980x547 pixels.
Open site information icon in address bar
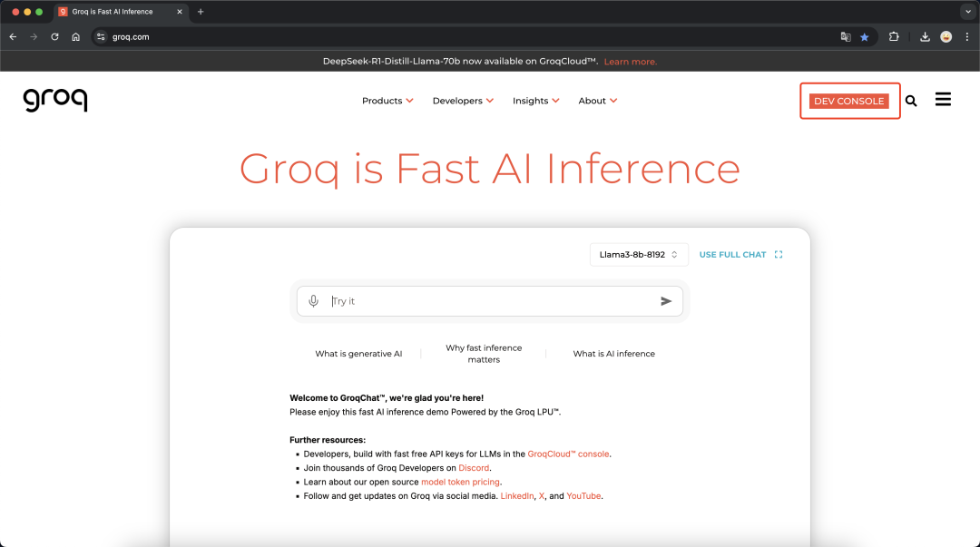(x=101, y=37)
